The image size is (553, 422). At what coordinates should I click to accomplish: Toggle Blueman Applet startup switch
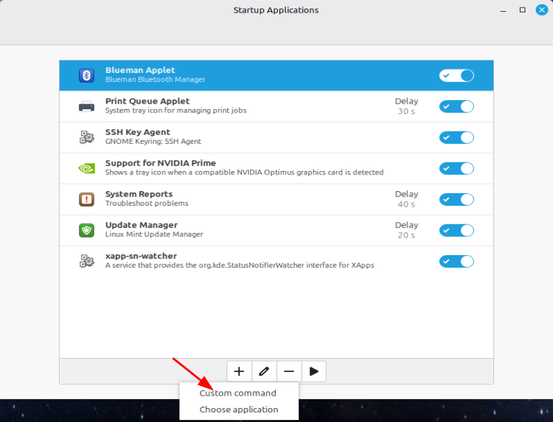pyautogui.click(x=456, y=75)
